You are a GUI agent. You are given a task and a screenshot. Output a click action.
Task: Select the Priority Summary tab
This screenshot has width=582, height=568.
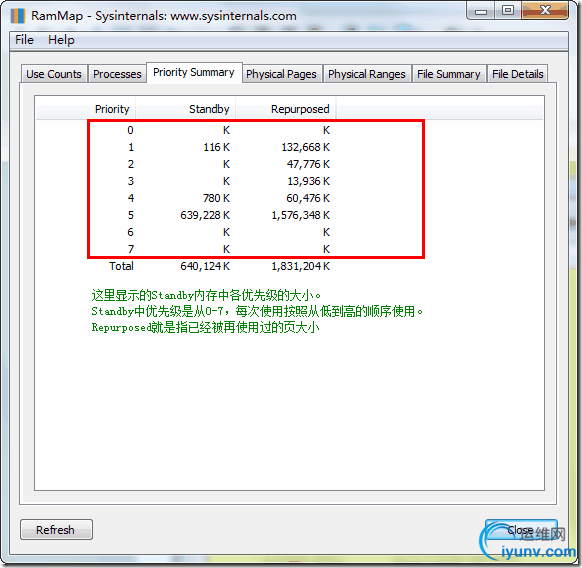pyautogui.click(x=194, y=72)
